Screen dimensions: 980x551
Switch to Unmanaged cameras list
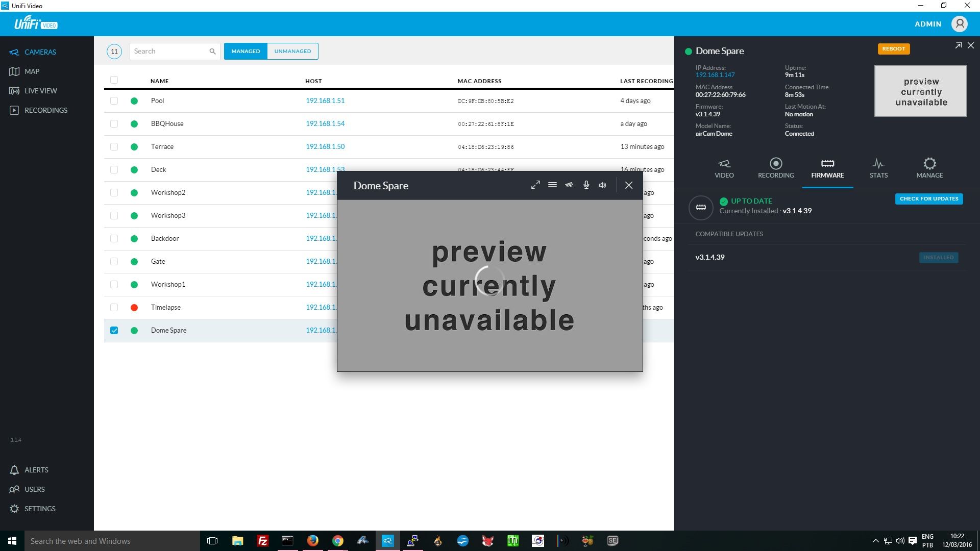point(292,51)
